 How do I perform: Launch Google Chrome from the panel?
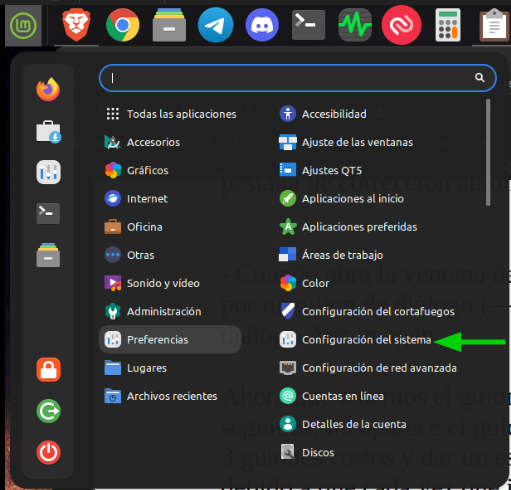pos(123,25)
